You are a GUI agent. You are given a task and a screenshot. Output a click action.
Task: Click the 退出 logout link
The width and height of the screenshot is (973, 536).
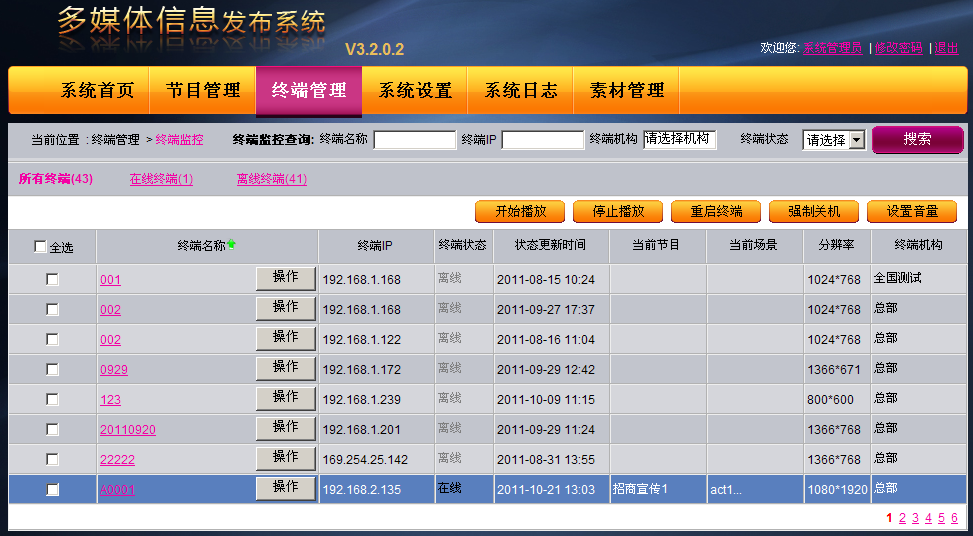tap(946, 48)
